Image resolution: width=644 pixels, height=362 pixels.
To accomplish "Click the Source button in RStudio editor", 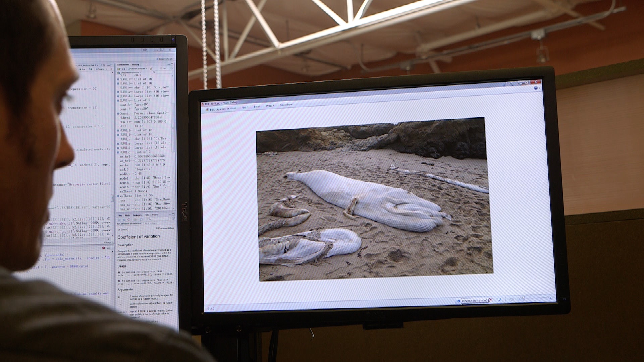I will (100, 69).
